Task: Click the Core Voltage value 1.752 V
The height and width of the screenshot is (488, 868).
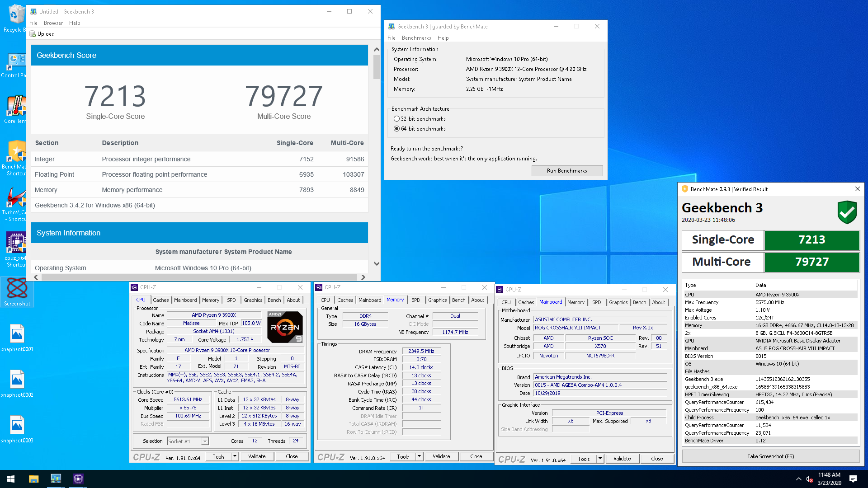Action: click(x=245, y=339)
